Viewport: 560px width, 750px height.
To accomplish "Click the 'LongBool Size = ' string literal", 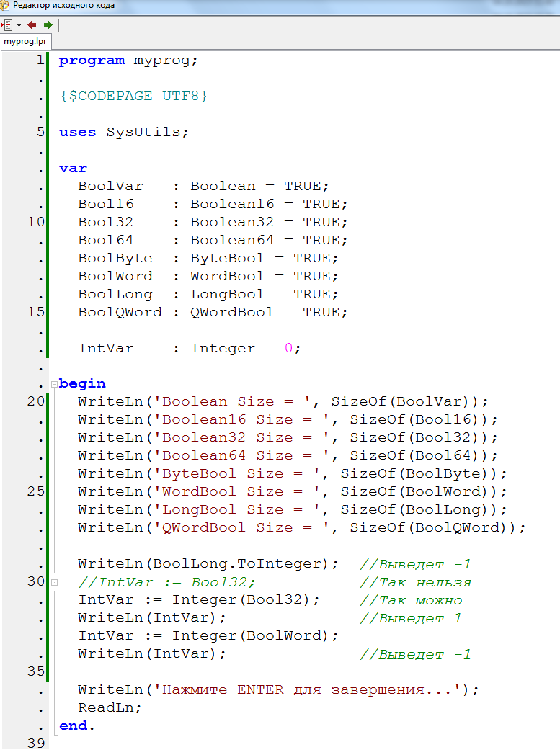I will (237, 510).
